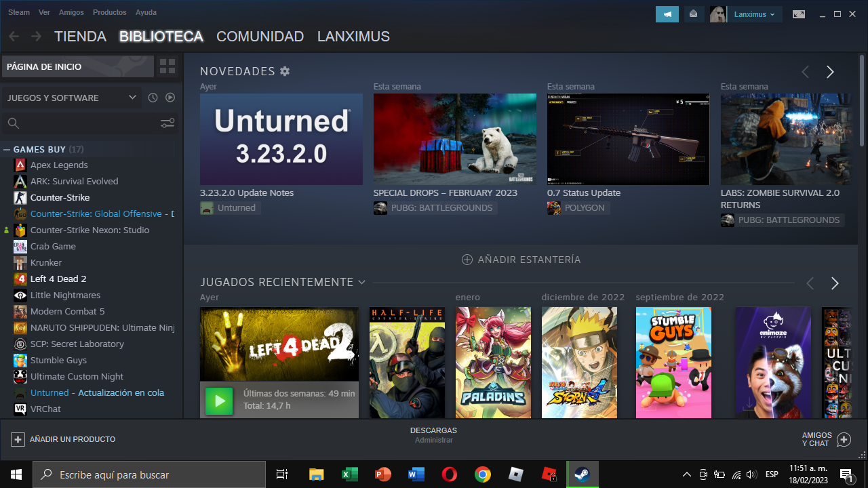Collapse the GAMES BUY category
This screenshot has width=868, height=488.
(x=7, y=149)
